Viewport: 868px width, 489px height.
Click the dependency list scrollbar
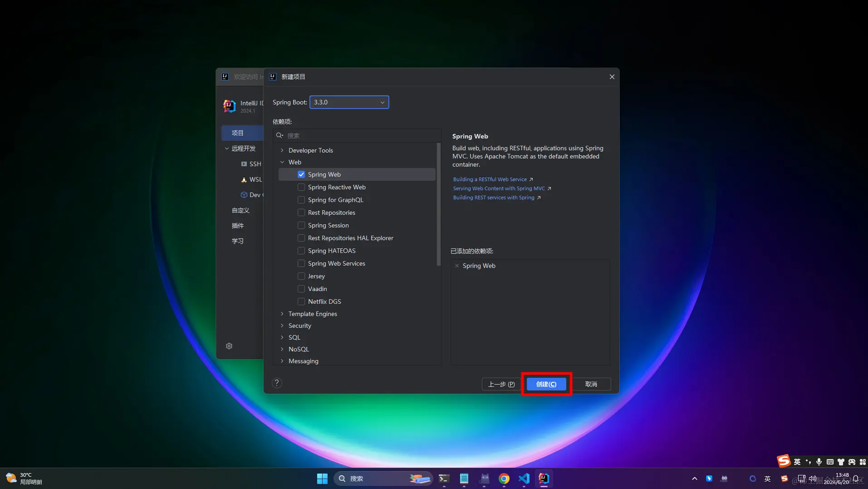pyautogui.click(x=438, y=204)
